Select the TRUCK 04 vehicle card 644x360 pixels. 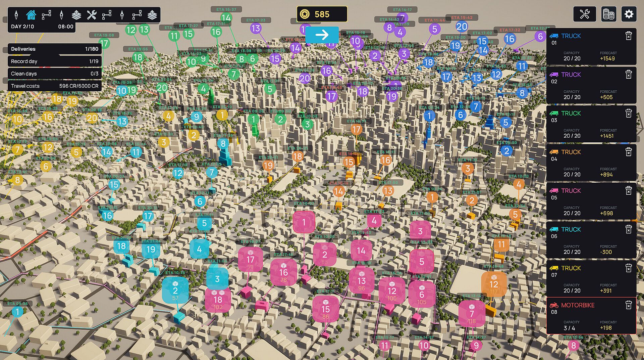click(x=591, y=163)
